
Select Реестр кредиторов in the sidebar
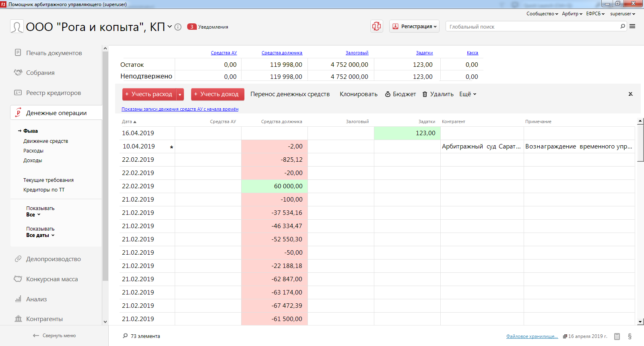pos(54,93)
